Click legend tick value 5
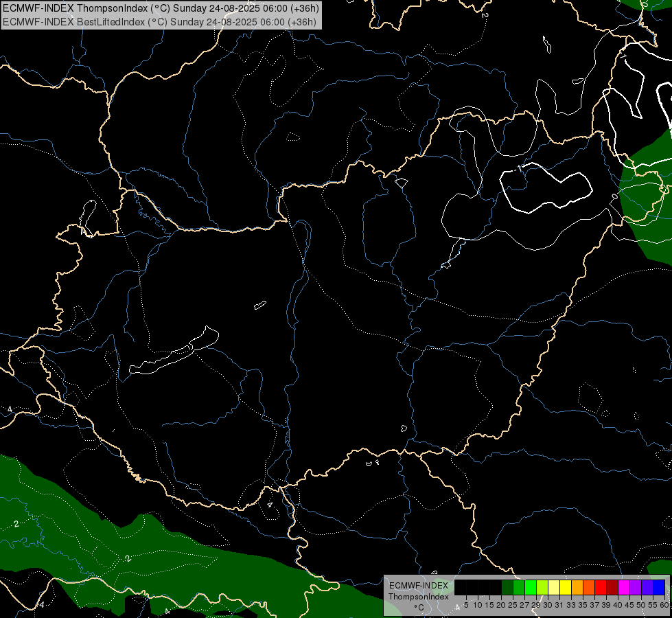 click(466, 605)
